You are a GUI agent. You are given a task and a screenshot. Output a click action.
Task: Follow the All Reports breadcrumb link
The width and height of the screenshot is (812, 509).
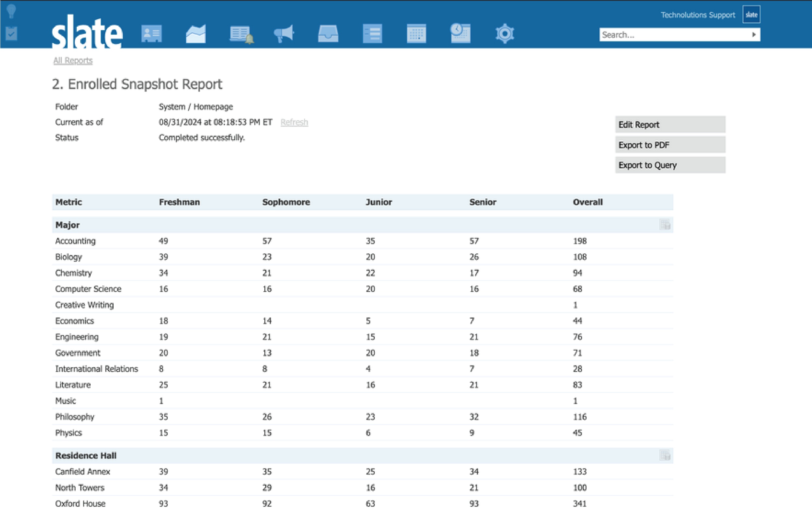[x=73, y=61]
